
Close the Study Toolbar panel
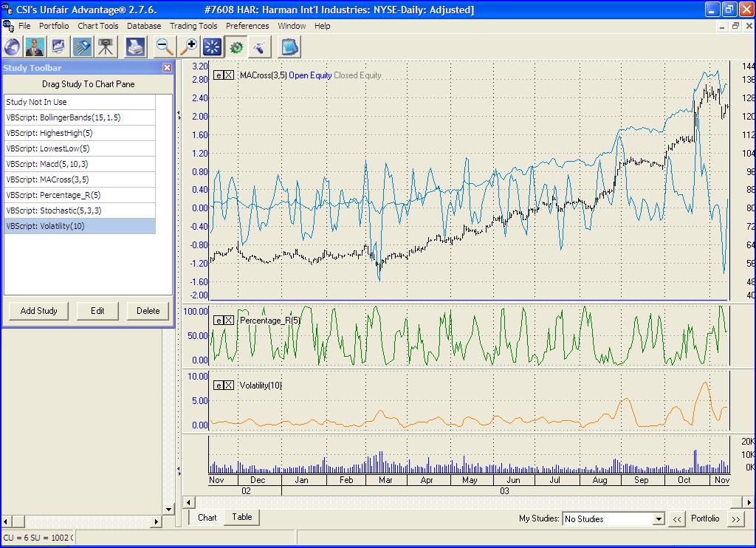click(168, 67)
